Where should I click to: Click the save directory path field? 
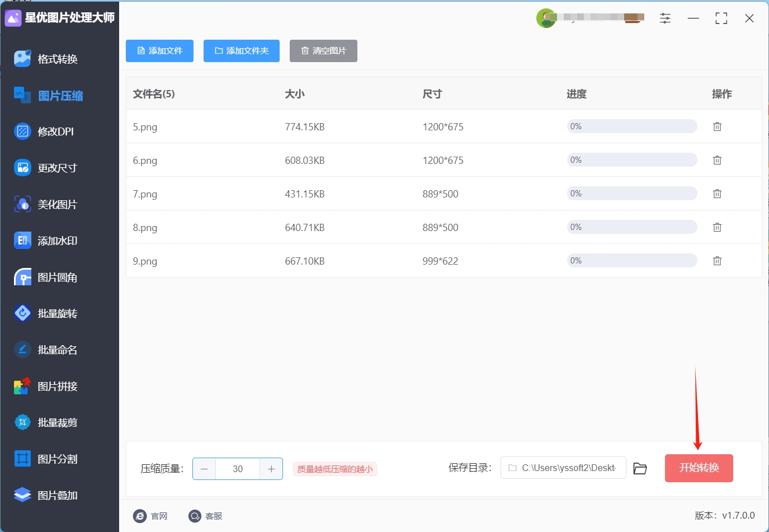(x=563, y=468)
